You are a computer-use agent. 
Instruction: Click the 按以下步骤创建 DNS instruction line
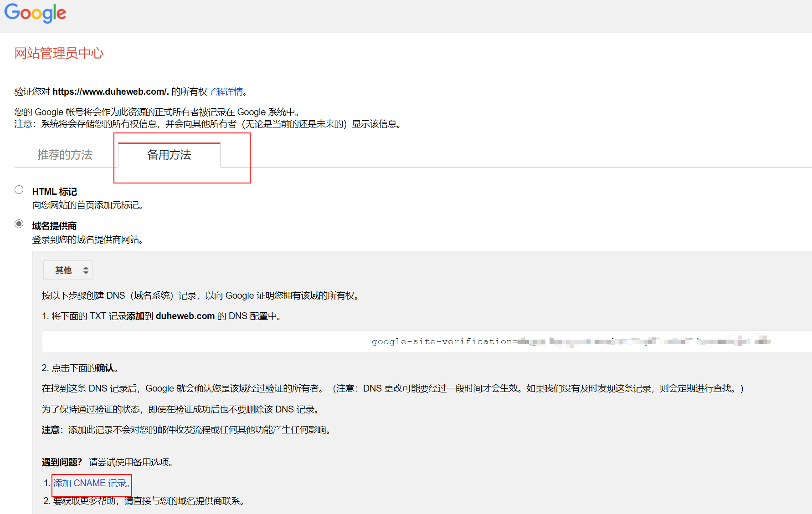[x=201, y=295]
